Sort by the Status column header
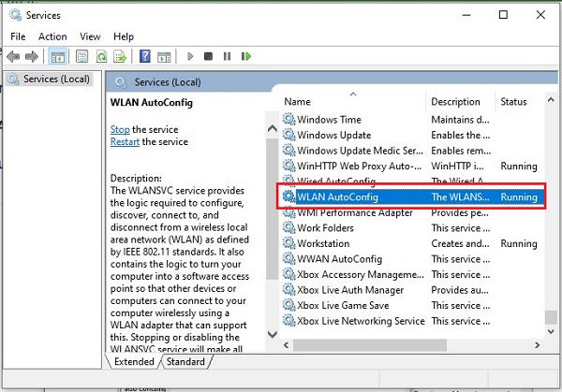Screen dimensions: 562x392 520,102
